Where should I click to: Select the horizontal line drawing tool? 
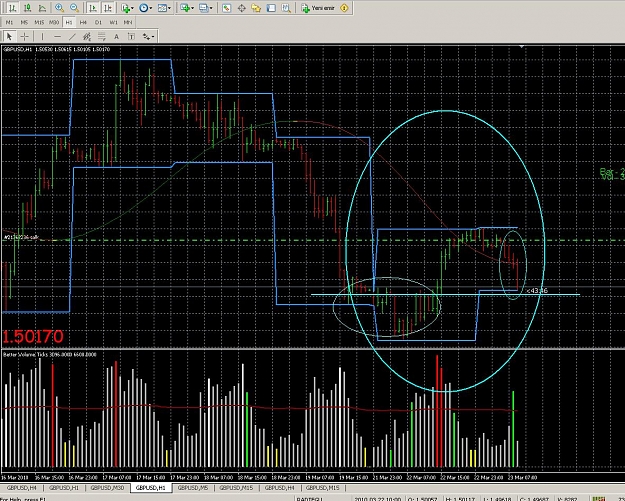click(x=57, y=37)
